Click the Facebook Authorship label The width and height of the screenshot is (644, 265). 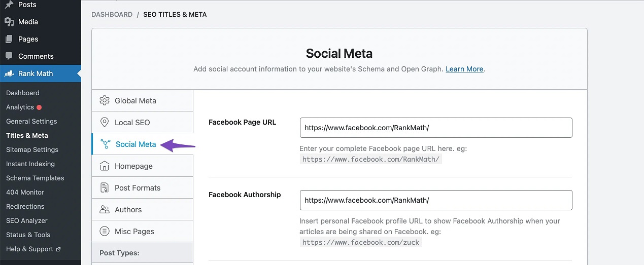coord(245,195)
